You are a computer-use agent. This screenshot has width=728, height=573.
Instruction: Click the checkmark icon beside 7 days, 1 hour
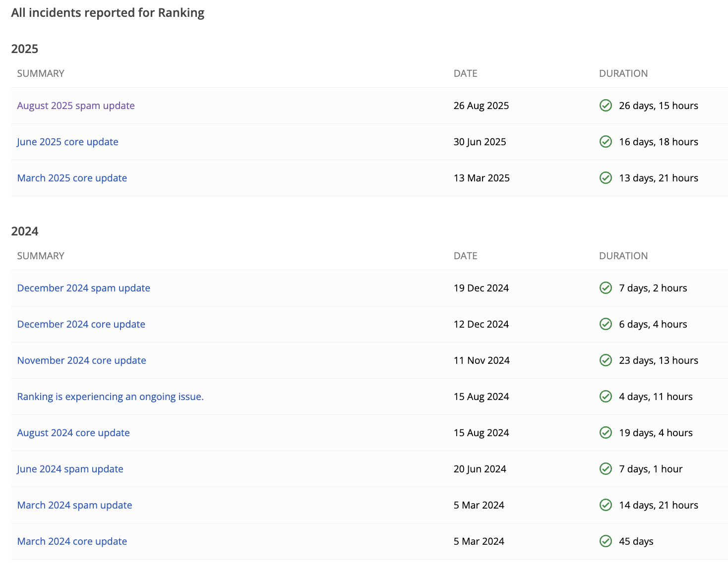click(x=606, y=469)
